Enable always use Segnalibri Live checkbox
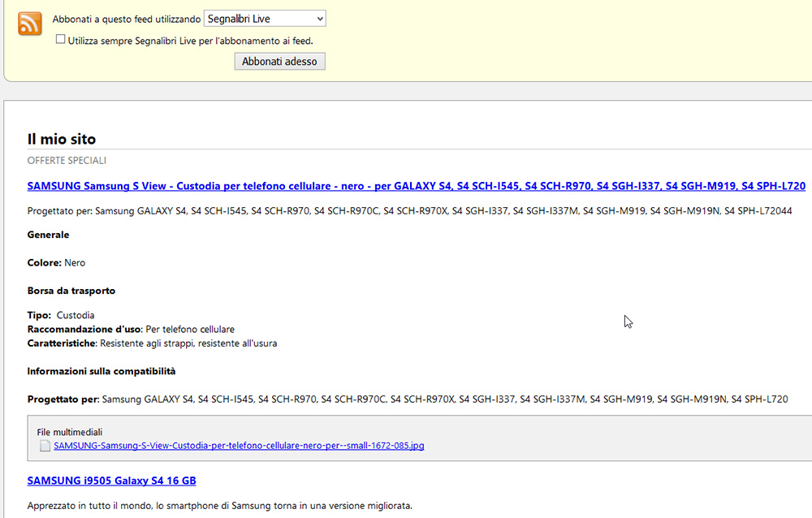This screenshot has width=812, height=518. pyautogui.click(x=61, y=39)
